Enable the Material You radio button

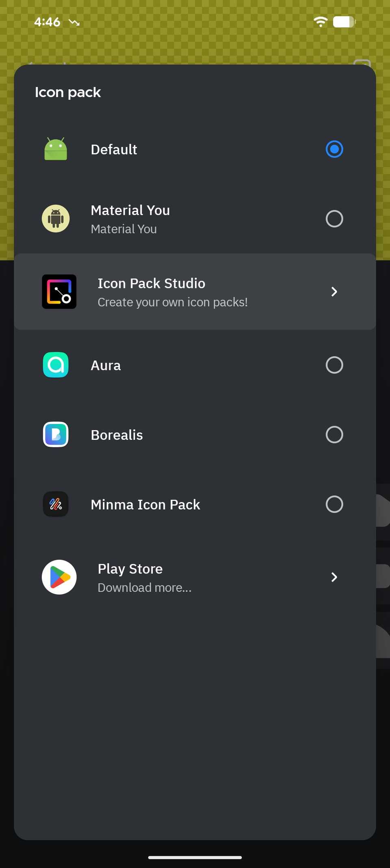pos(334,219)
